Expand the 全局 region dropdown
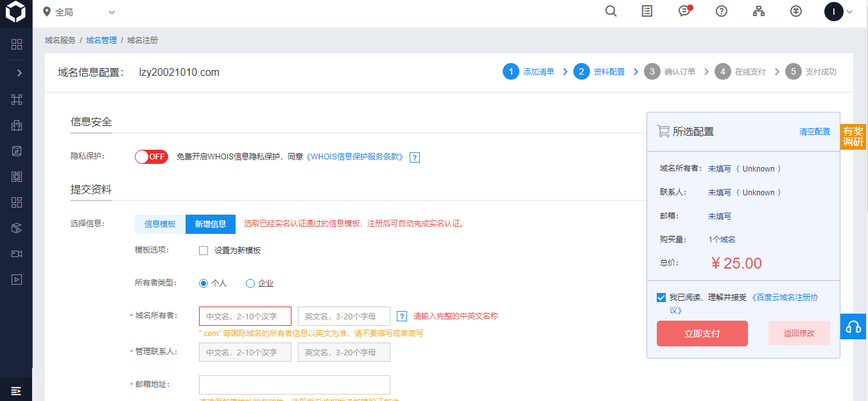The height and width of the screenshot is (401, 868). click(x=79, y=12)
